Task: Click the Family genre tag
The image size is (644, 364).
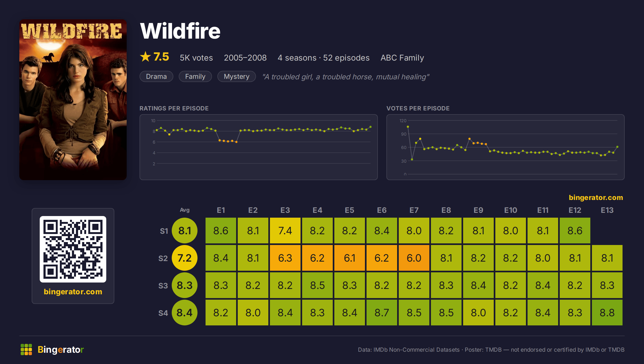Action: coord(195,77)
